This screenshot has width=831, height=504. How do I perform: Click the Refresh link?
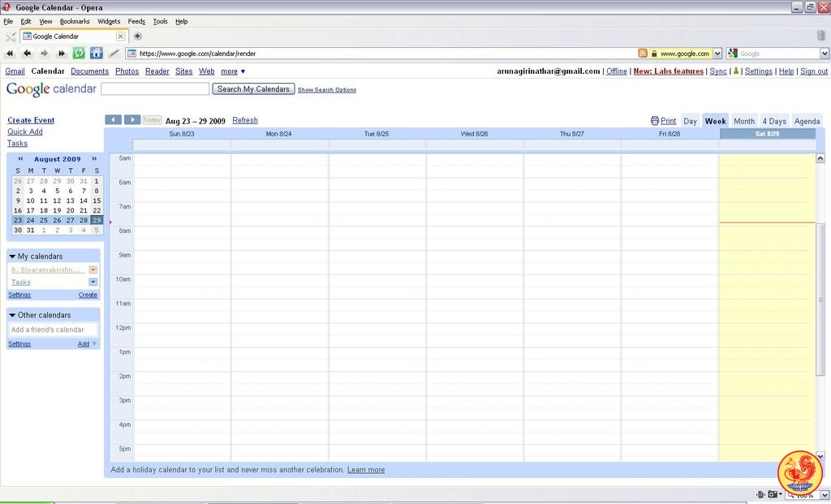point(245,120)
